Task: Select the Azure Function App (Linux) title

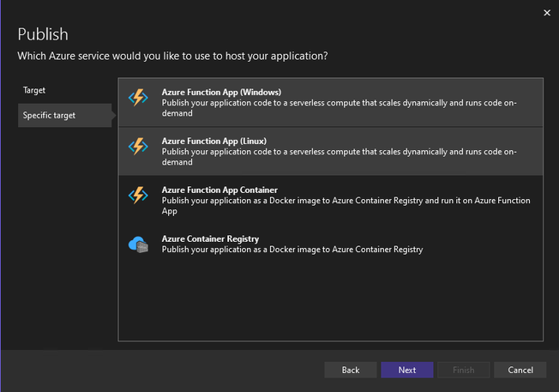Action: pyautogui.click(x=213, y=141)
